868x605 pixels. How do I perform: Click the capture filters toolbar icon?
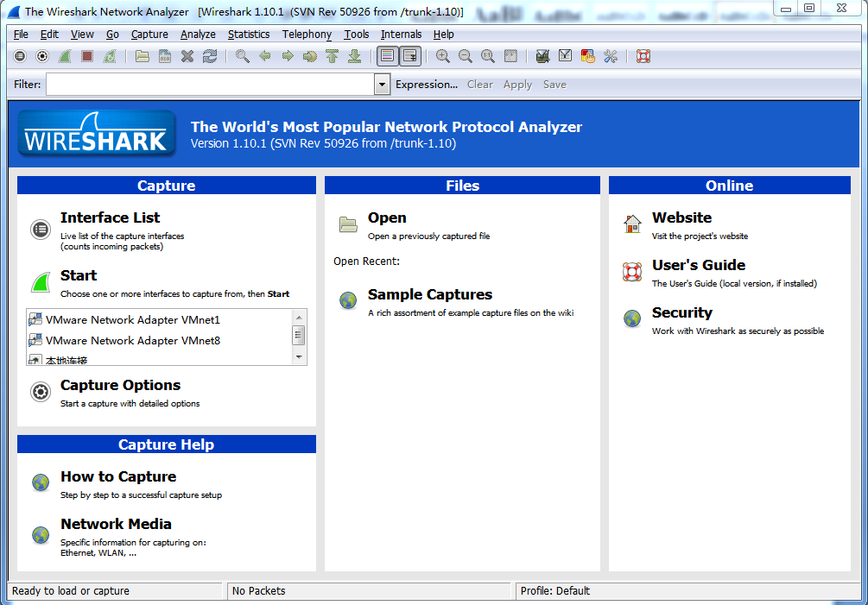click(542, 56)
